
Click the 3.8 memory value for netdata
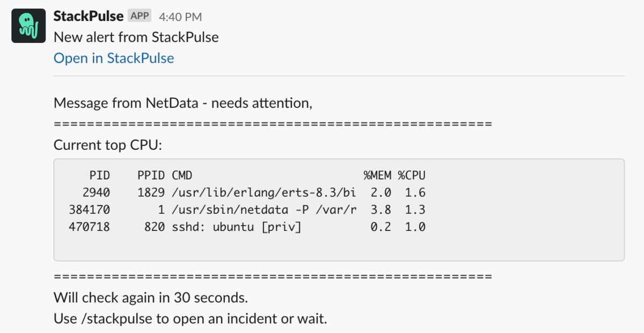pyautogui.click(x=380, y=209)
